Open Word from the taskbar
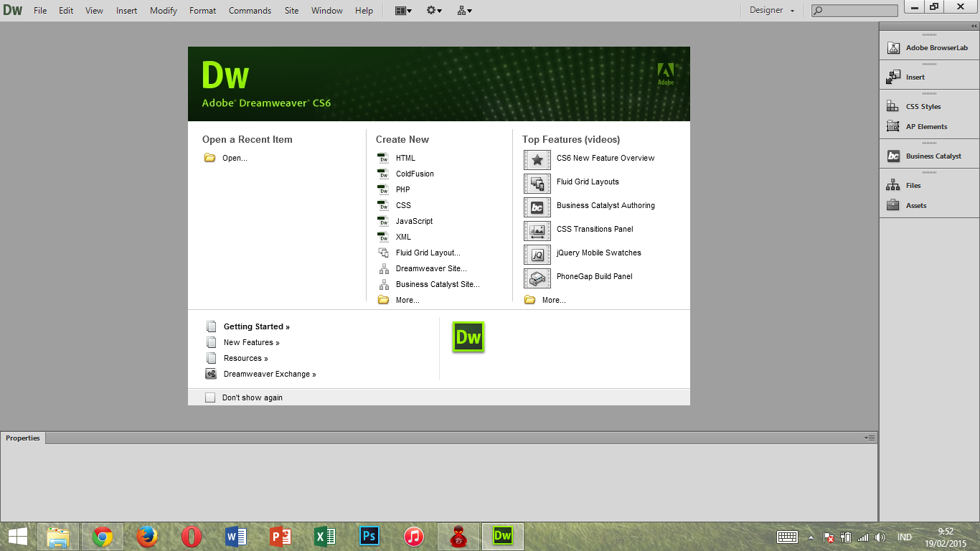The image size is (980, 551). point(236,536)
